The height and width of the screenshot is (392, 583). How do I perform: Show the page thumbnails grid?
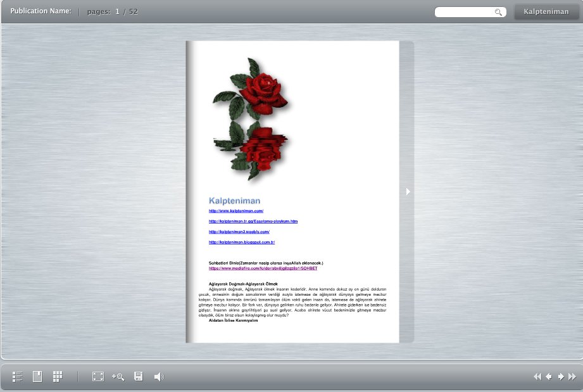pyautogui.click(x=58, y=377)
